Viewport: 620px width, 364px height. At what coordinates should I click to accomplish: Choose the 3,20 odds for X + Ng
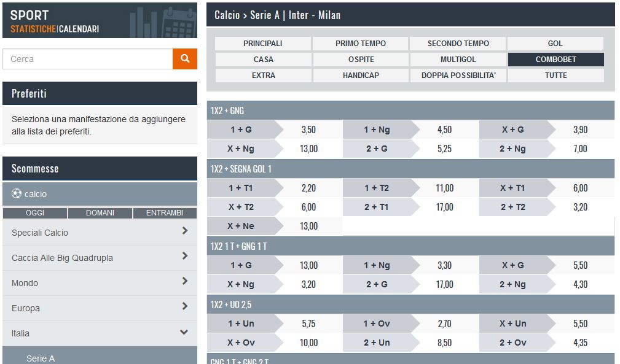pos(309,284)
